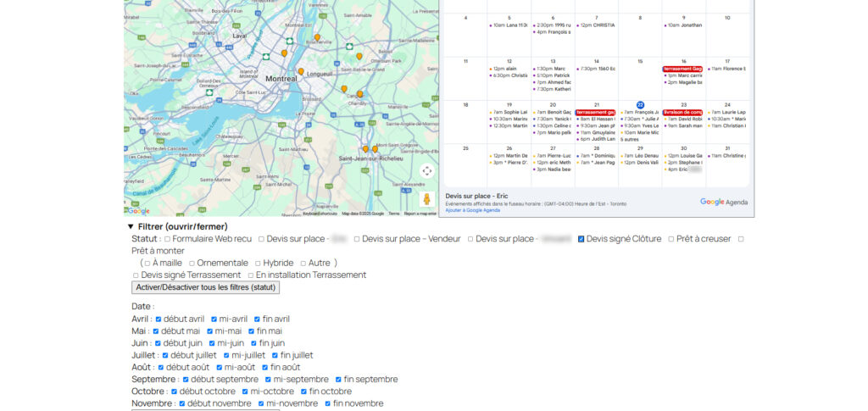This screenshot has height=411, width=868.
Task: Click the map camera controls icon
Action: [426, 170]
